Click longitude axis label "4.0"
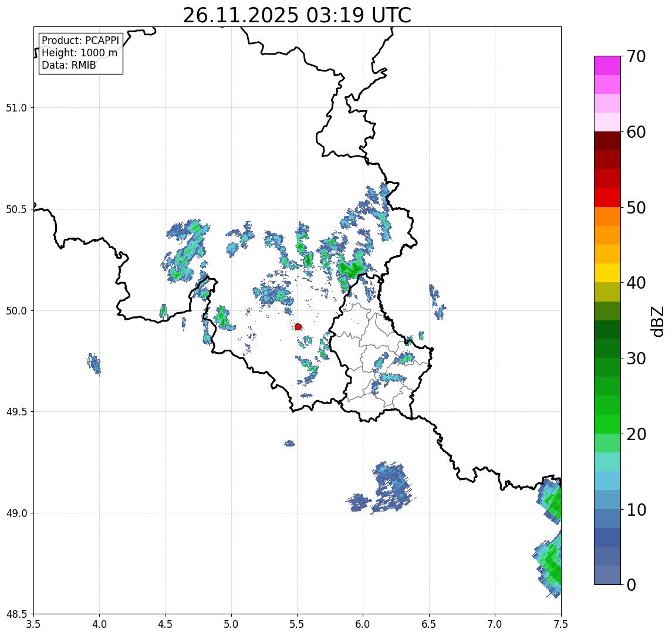Screen dimensions: 672x636 pos(99,624)
